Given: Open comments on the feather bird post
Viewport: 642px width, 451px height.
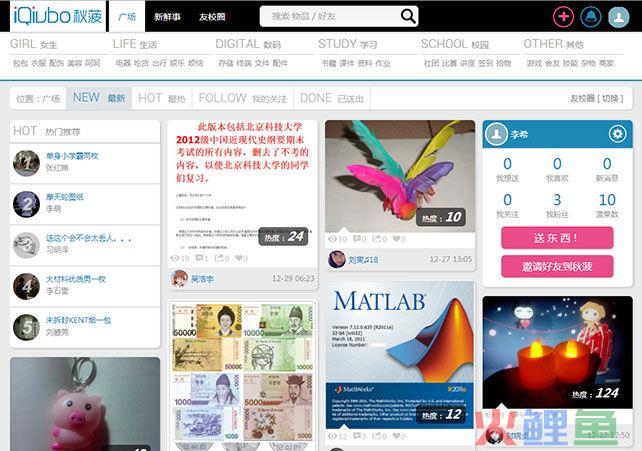Looking at the screenshot, I should click(x=357, y=239).
